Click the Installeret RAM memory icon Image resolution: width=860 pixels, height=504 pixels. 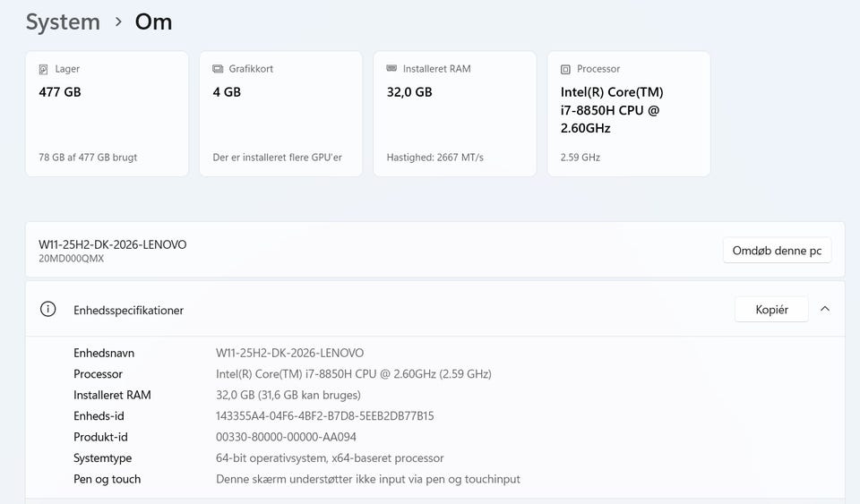pos(391,69)
